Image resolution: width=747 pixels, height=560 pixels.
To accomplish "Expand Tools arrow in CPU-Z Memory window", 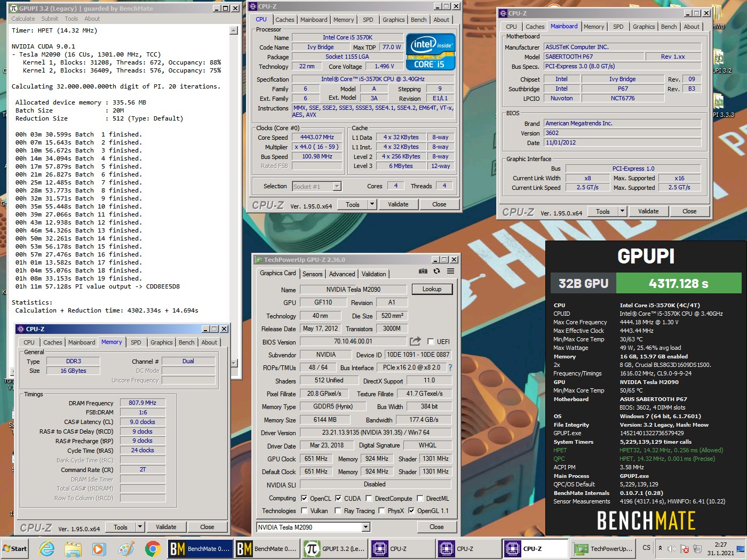I will click(140, 527).
